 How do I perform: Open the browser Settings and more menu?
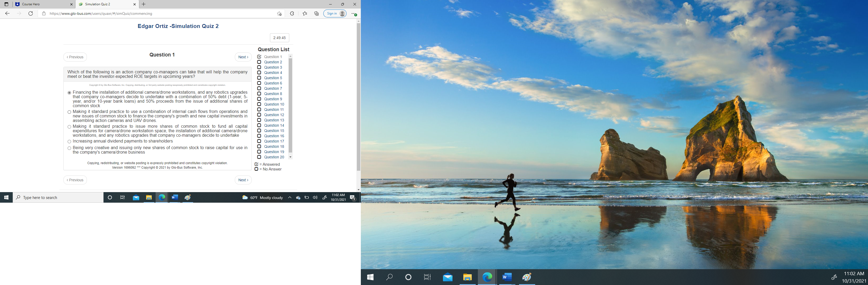353,13
